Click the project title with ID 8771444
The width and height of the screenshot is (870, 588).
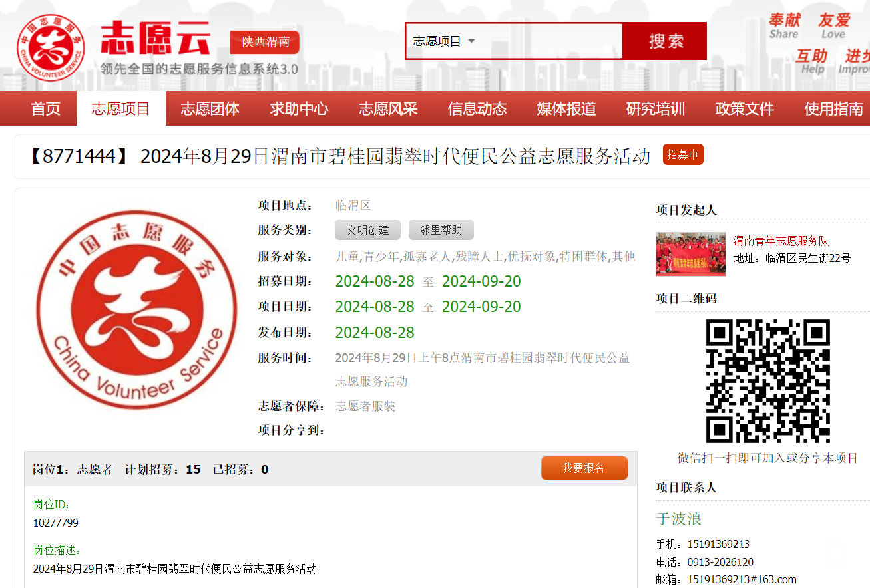(337, 156)
